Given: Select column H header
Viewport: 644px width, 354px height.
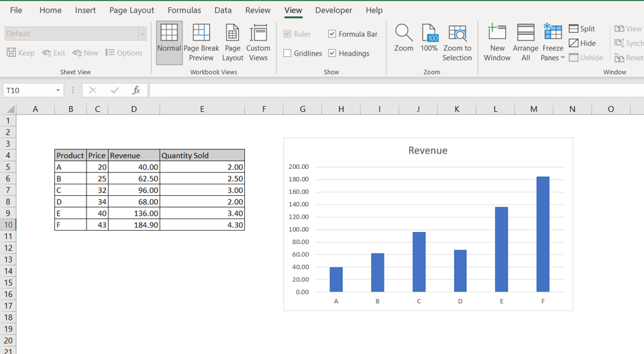Looking at the screenshot, I should (341, 109).
